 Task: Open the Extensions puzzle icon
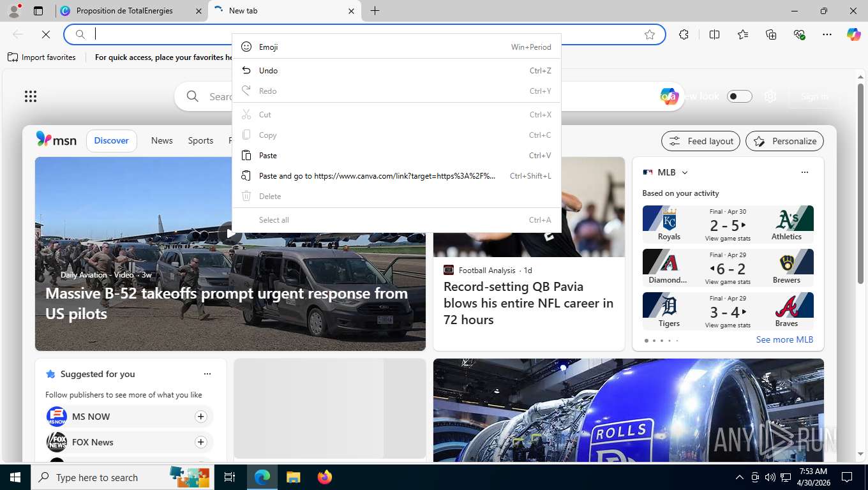(x=684, y=34)
